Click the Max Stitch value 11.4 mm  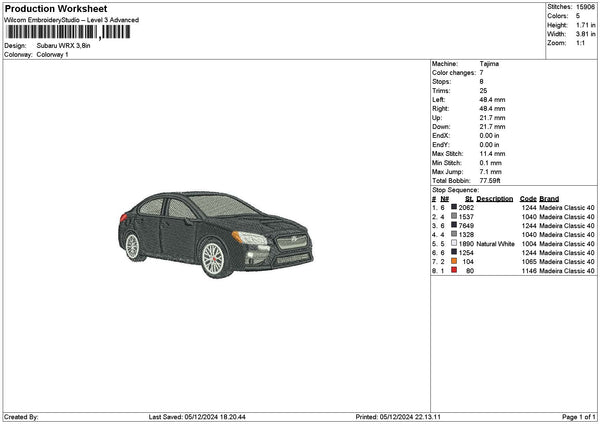pos(492,154)
